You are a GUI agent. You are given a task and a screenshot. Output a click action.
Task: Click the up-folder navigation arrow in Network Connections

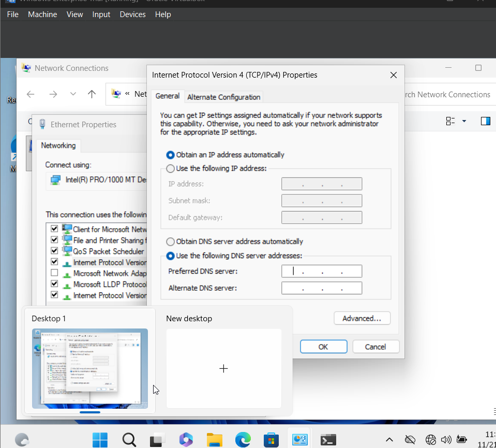coord(92,94)
